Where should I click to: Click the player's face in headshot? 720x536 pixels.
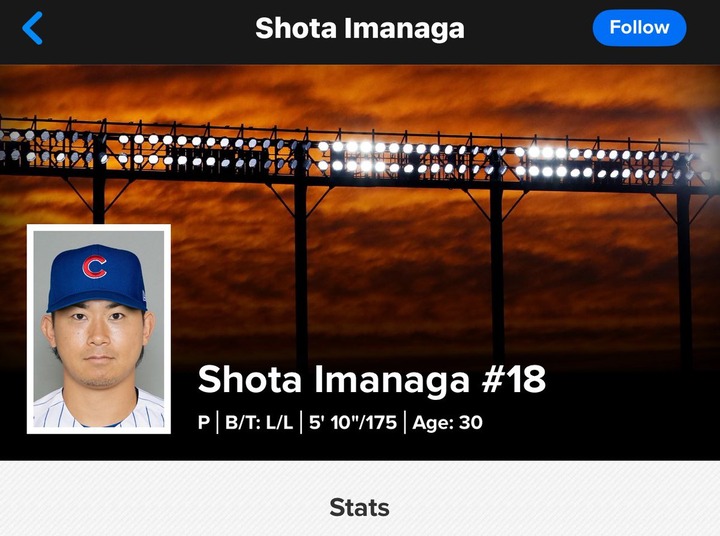coord(98,344)
